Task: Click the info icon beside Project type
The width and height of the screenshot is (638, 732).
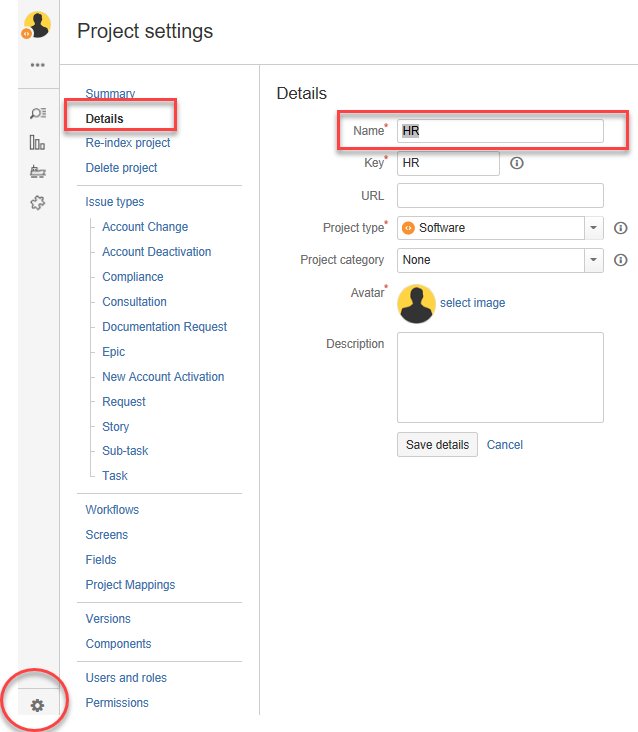Action: coord(620,228)
